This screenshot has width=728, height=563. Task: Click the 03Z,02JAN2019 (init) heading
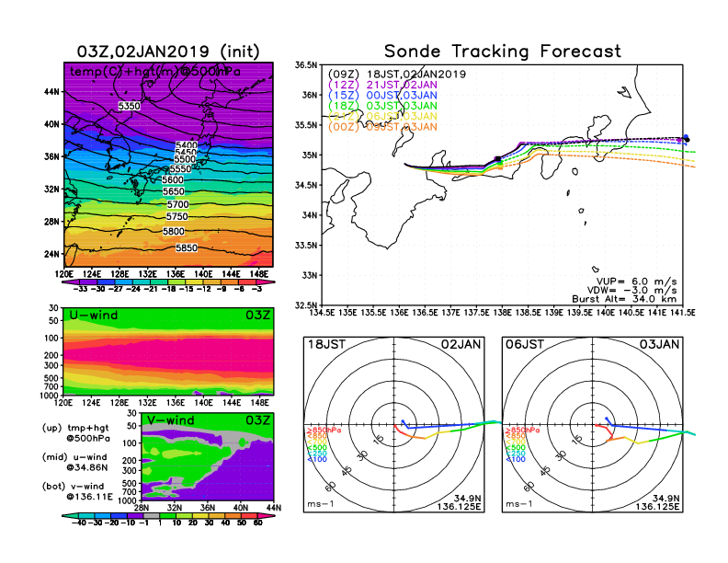(168, 52)
